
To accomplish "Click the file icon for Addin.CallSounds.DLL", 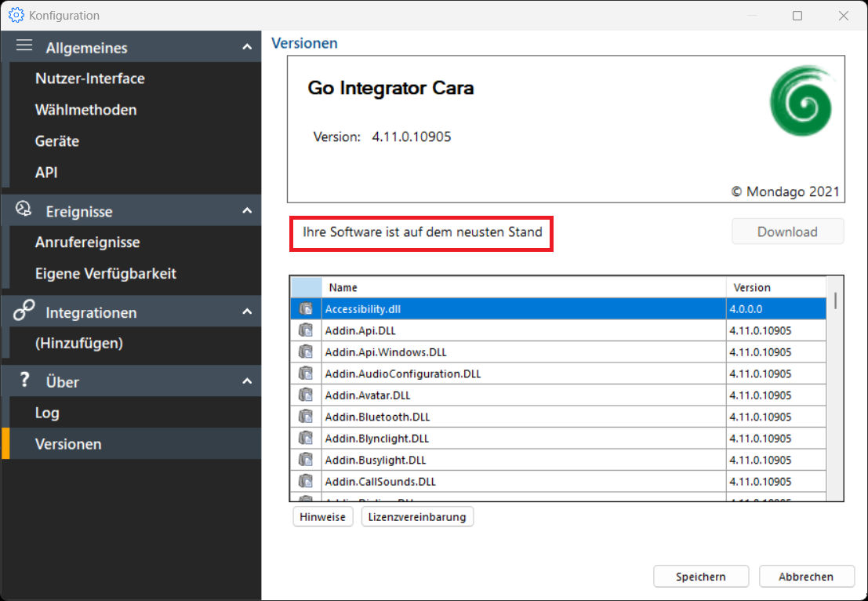I will click(306, 482).
